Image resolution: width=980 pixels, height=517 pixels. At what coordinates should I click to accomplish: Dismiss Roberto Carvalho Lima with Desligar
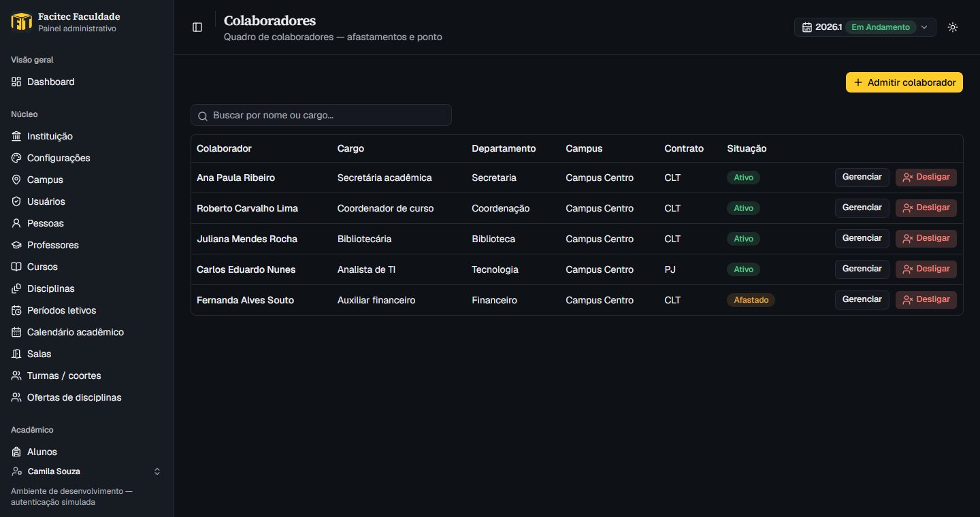click(926, 208)
